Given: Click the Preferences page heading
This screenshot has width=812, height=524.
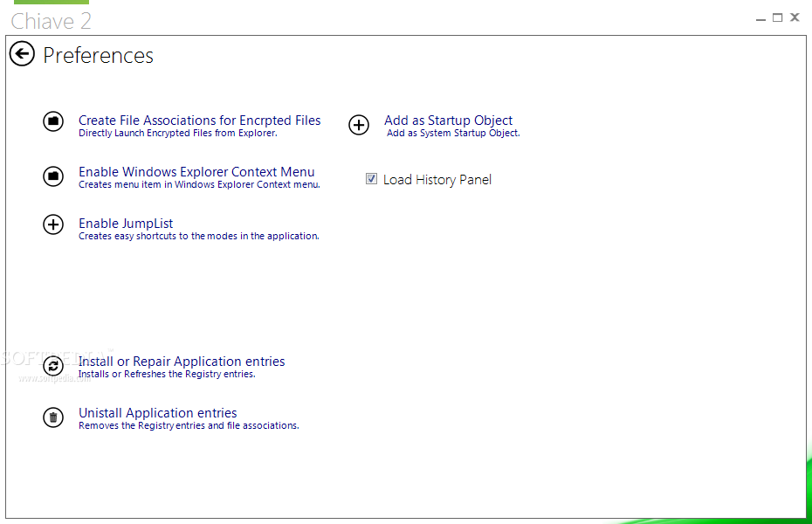Looking at the screenshot, I should pyautogui.click(x=98, y=55).
